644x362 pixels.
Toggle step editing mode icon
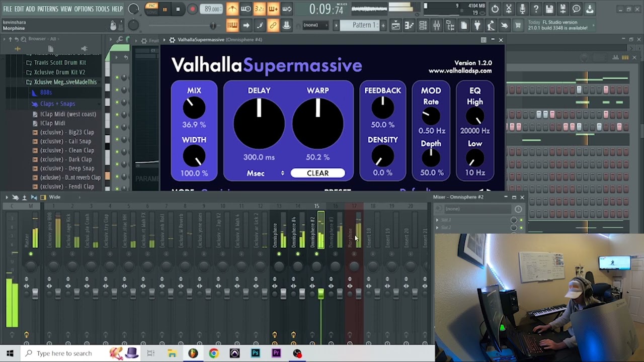pos(260,25)
